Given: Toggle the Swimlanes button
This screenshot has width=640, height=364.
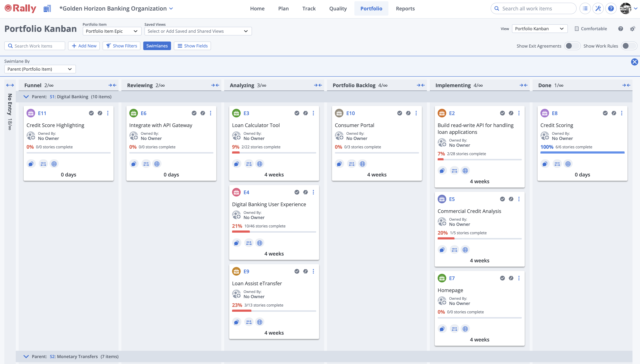Looking at the screenshot, I should click(x=157, y=46).
